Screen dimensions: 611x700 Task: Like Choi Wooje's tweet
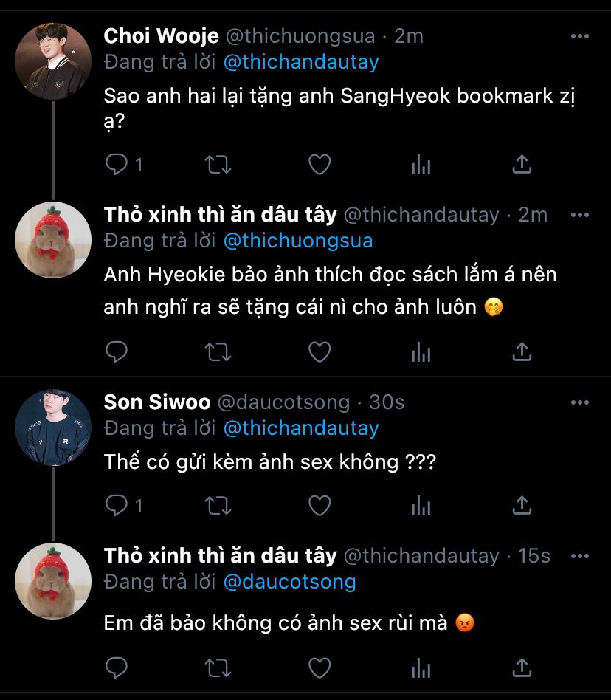(x=319, y=165)
